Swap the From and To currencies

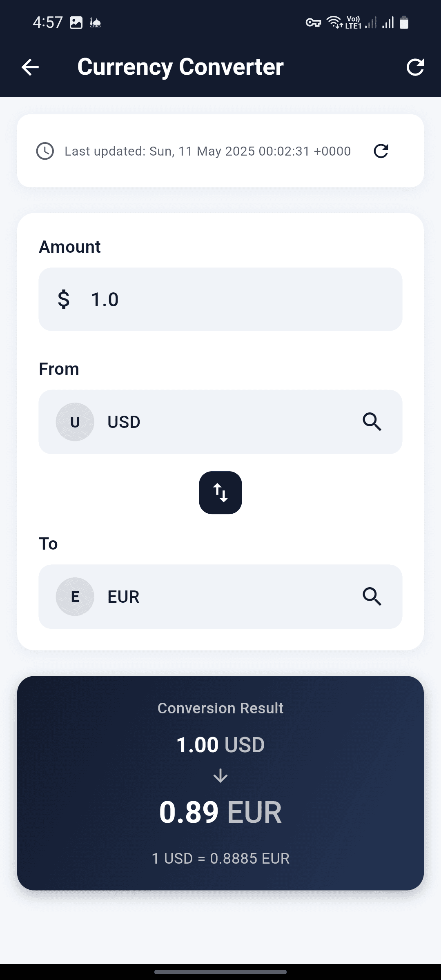pyautogui.click(x=220, y=492)
